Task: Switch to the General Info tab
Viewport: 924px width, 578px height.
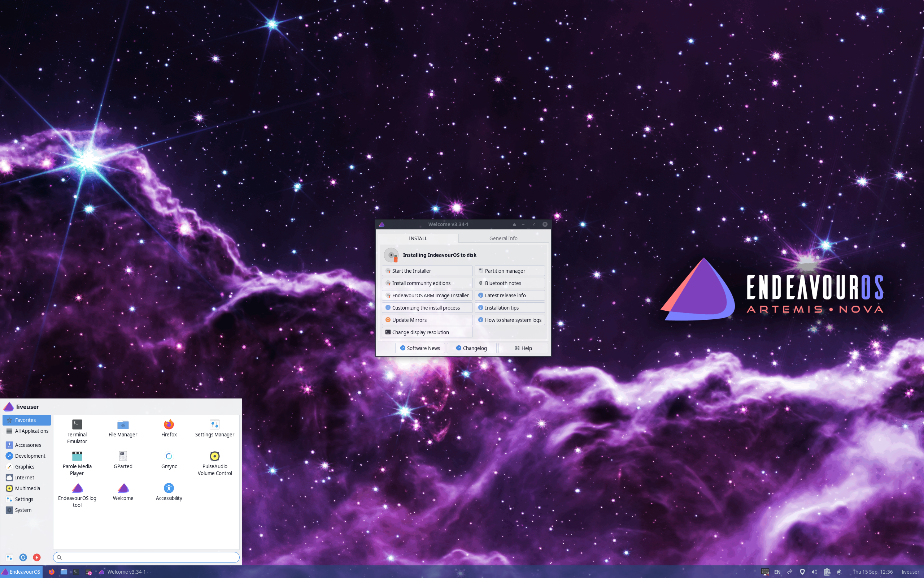Action: pos(503,238)
